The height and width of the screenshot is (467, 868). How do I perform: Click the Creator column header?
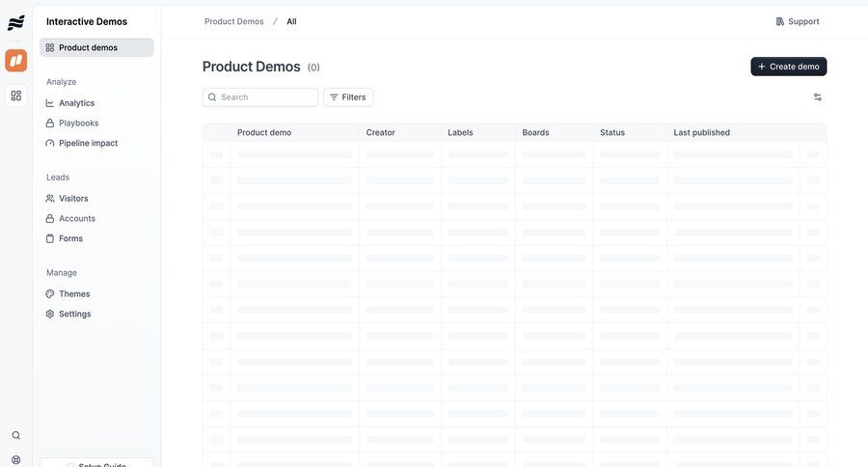(380, 132)
